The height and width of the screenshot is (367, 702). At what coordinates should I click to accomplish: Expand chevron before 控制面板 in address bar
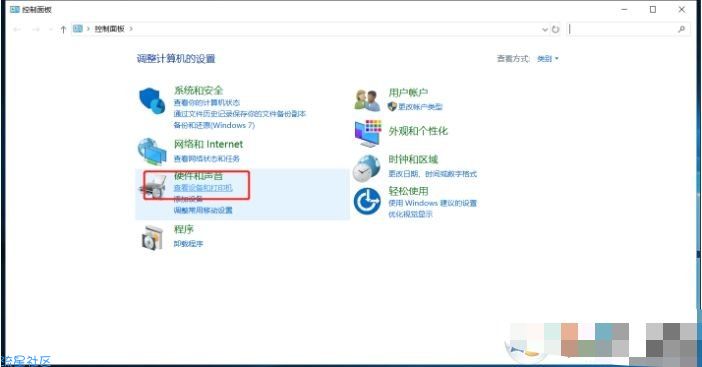88,29
